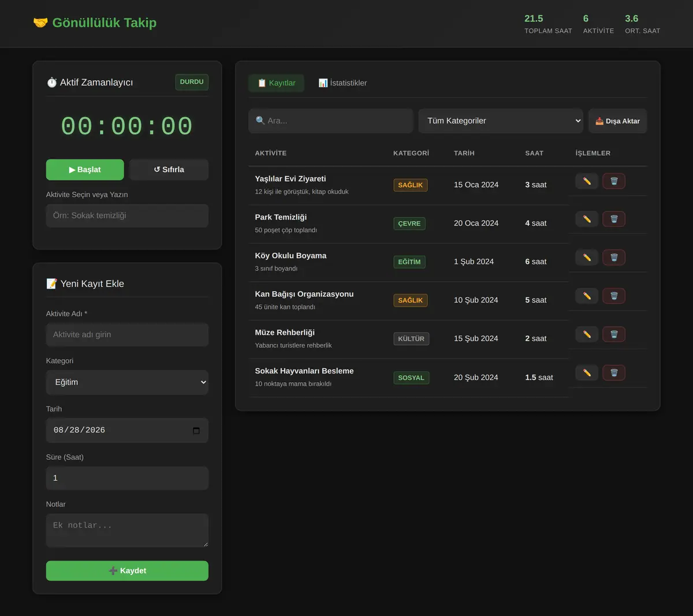The width and height of the screenshot is (693, 616).
Task: Edit the Park Temizliği record
Action: coord(587,219)
